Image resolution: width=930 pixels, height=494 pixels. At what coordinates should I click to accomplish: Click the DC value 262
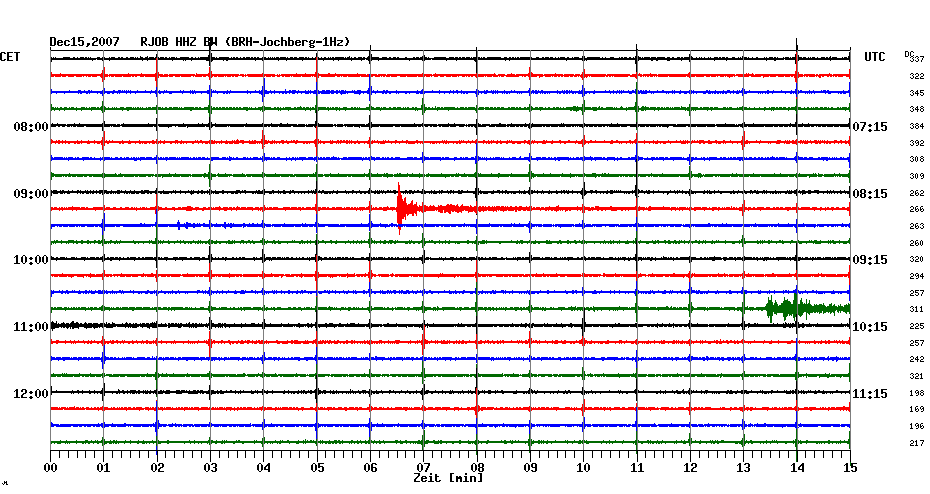point(917,194)
